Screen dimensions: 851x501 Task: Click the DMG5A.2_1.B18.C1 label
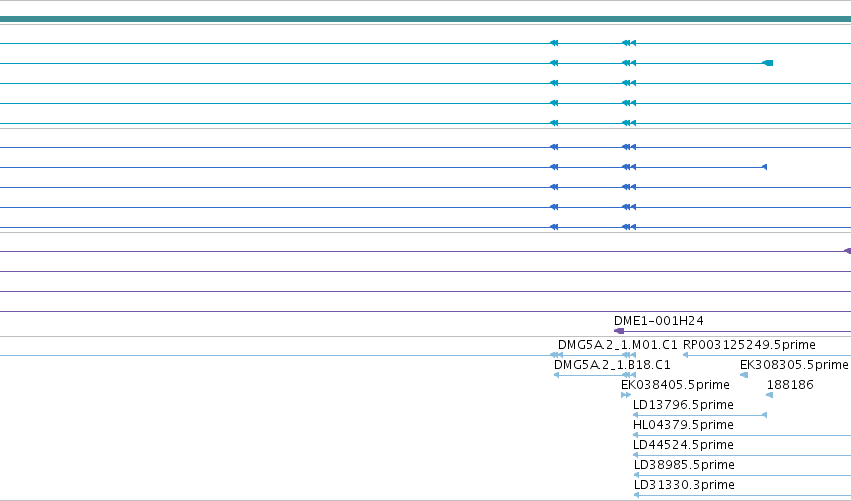point(612,365)
